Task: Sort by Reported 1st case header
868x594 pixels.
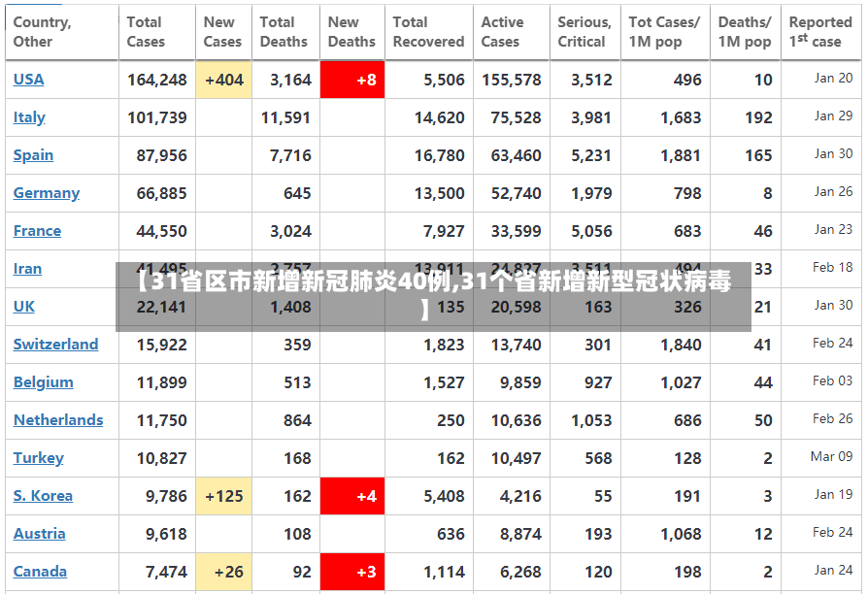Action: tap(821, 32)
